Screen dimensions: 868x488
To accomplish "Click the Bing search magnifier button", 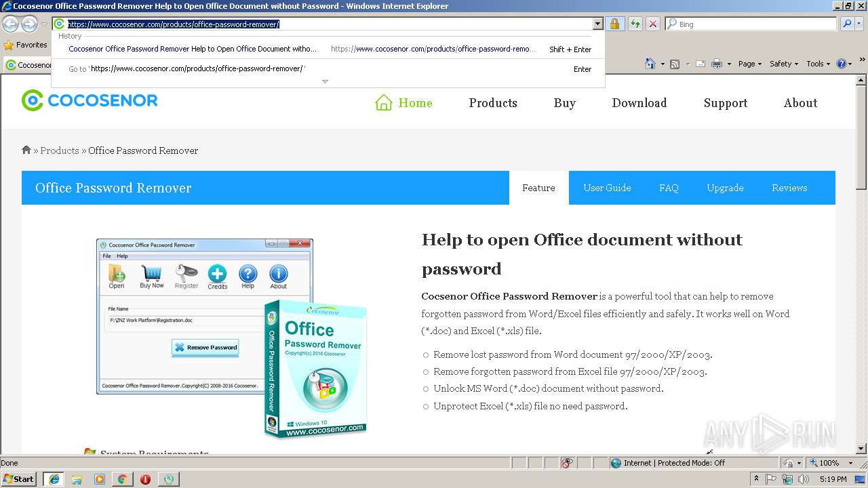I will pos(847,24).
